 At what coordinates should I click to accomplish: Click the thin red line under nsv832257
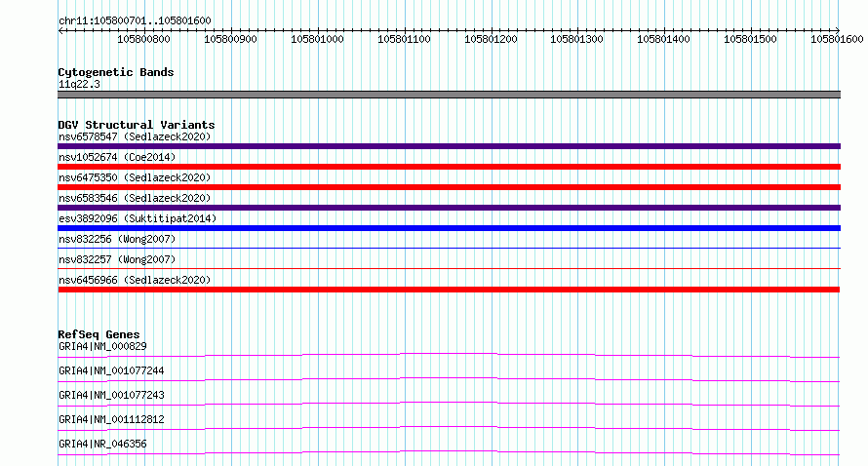[449, 268]
